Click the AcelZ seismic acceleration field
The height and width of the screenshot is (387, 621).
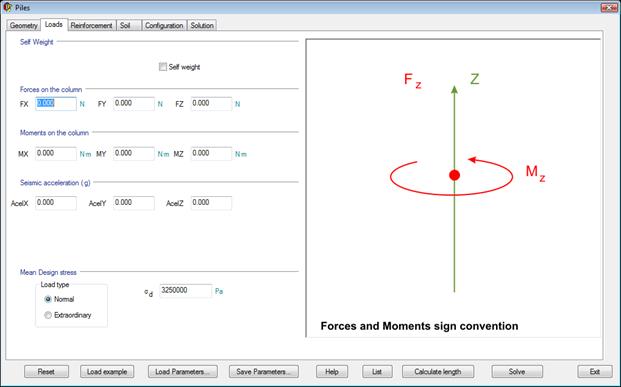coord(211,203)
